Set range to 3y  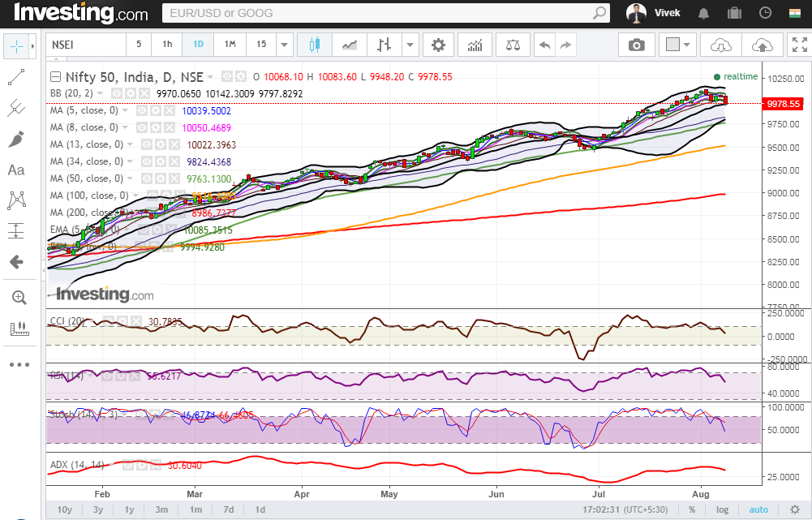[x=98, y=509]
